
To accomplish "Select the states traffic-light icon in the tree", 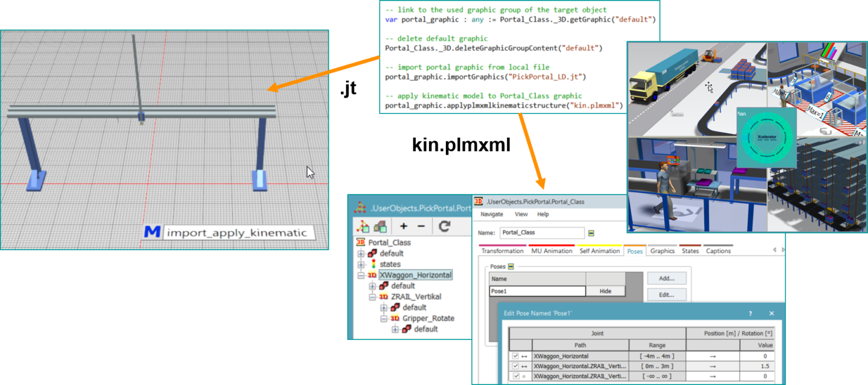I will click(x=374, y=262).
